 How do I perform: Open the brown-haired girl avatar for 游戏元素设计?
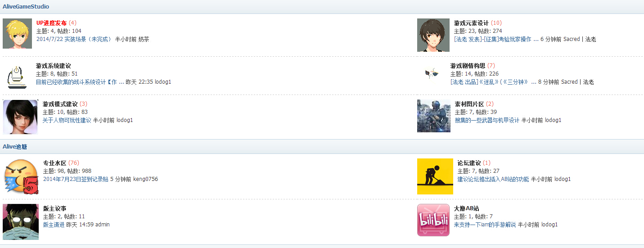[433, 35]
